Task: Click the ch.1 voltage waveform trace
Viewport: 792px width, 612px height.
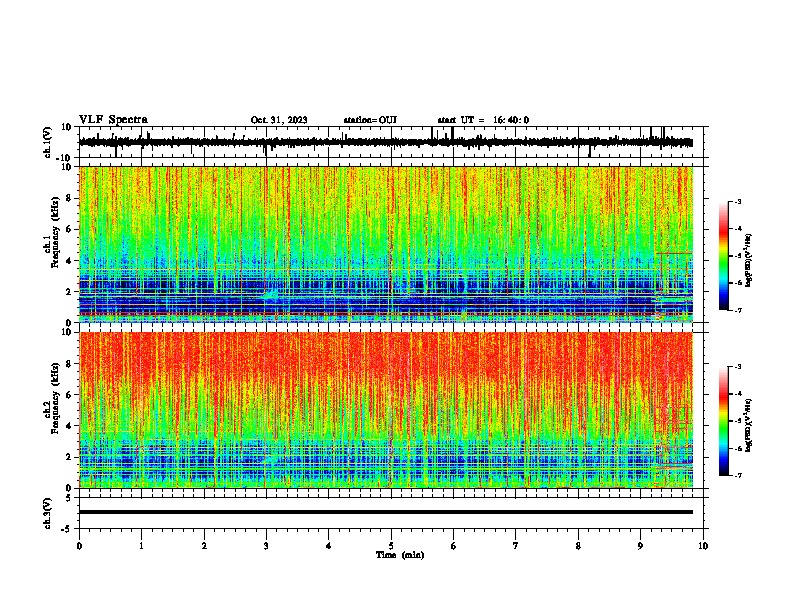Action: 386,142
